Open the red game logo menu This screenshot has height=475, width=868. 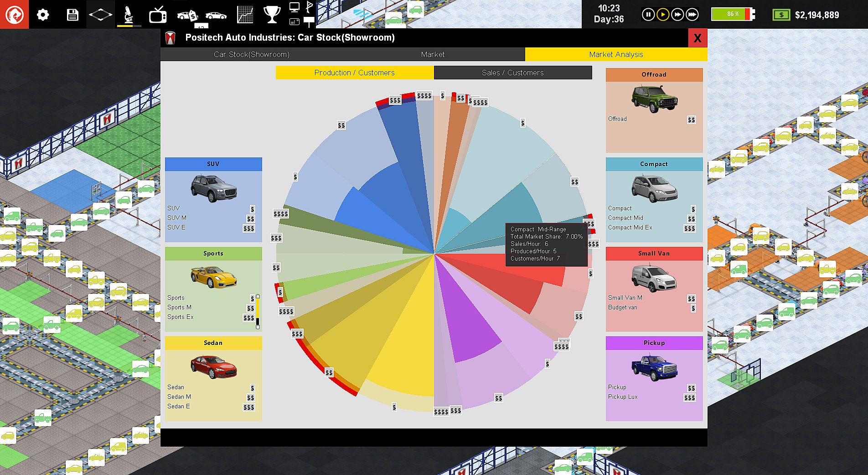tap(14, 14)
